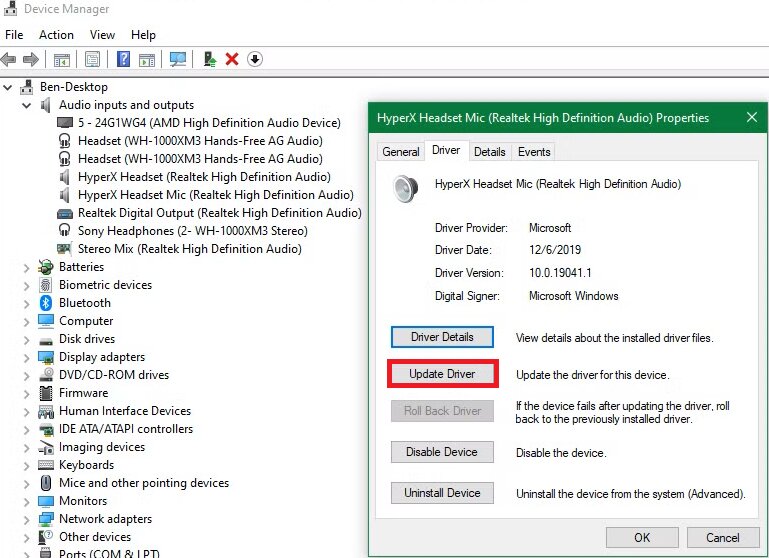Open the File menu
The height and width of the screenshot is (558, 769).
point(14,35)
